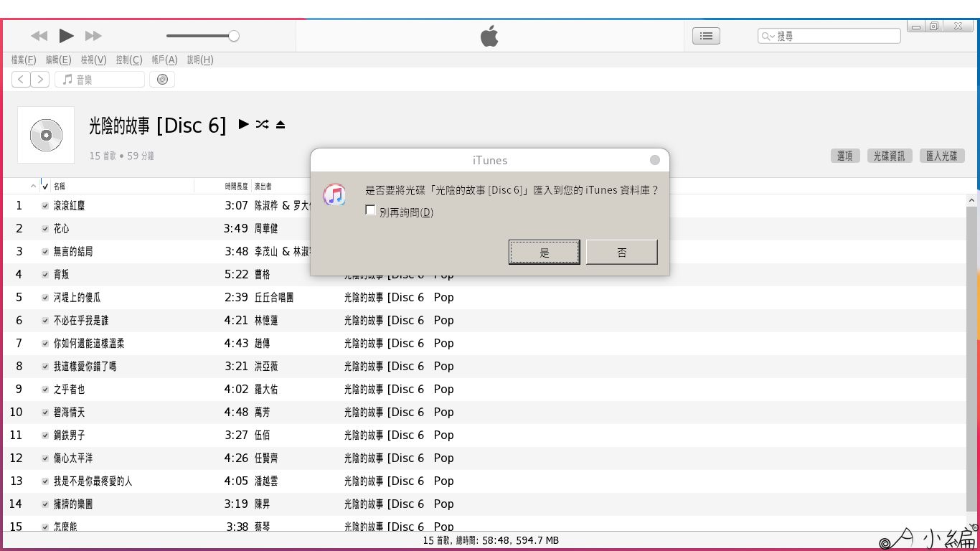The width and height of the screenshot is (980, 551).
Task: Click the 匯入光碟 button
Action: 942,156
